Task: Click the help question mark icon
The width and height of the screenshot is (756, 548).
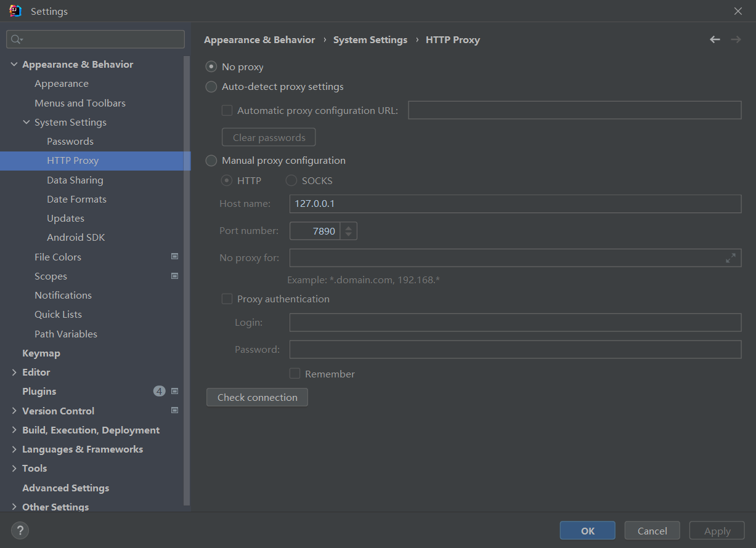Action: coord(20,530)
